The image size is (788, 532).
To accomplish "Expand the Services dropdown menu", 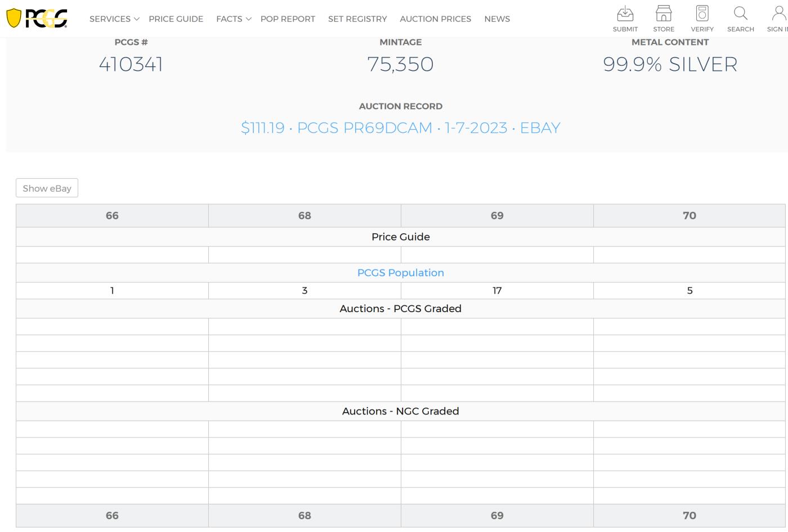I will tap(114, 19).
